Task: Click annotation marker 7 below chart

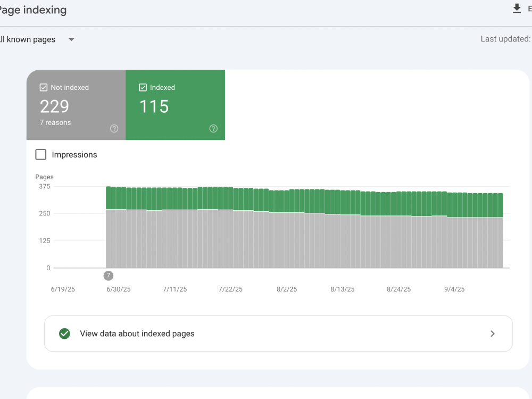Action: 108,276
